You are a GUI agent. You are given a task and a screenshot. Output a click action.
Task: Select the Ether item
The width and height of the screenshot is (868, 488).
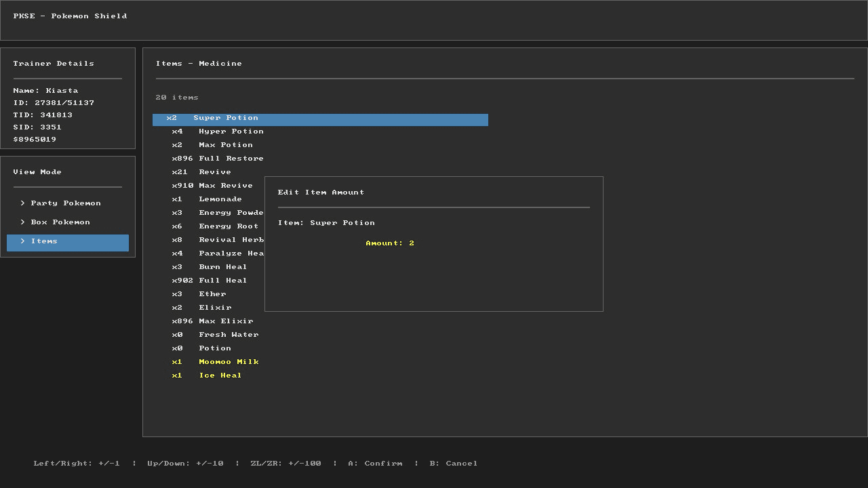[199, 294]
